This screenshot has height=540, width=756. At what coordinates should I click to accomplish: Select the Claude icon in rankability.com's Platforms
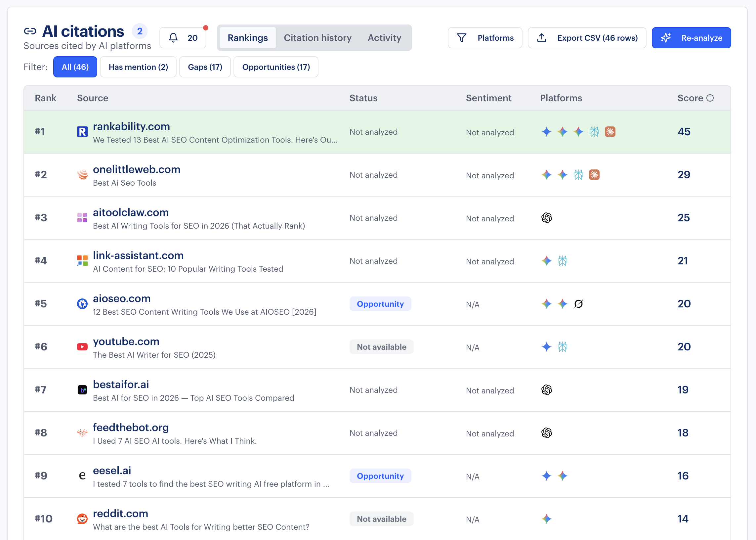[610, 132]
